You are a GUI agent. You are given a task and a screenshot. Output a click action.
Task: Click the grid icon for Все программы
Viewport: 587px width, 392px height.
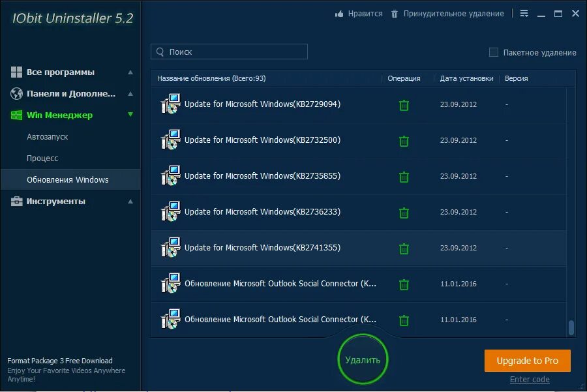click(x=16, y=72)
